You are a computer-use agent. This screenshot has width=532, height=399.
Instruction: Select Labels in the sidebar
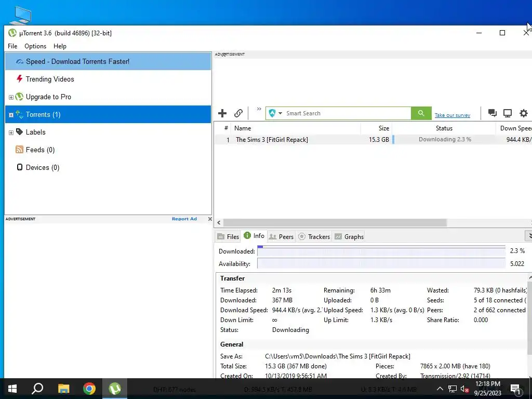(36, 132)
